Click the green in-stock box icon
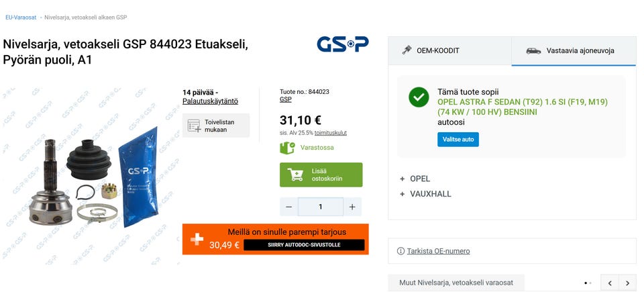 coord(287,148)
